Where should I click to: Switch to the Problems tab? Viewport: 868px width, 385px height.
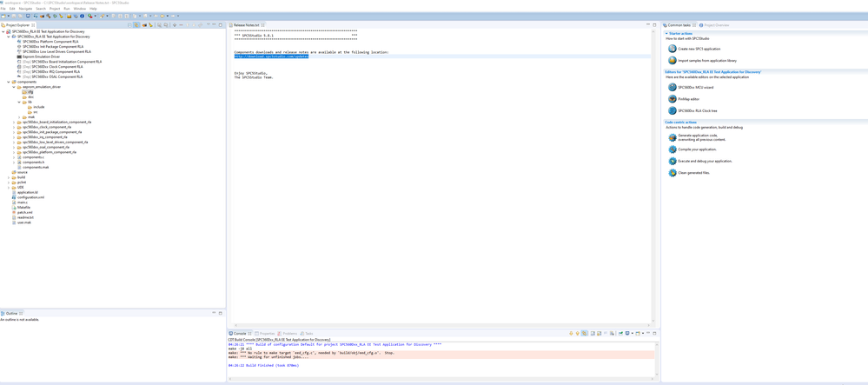(288, 334)
